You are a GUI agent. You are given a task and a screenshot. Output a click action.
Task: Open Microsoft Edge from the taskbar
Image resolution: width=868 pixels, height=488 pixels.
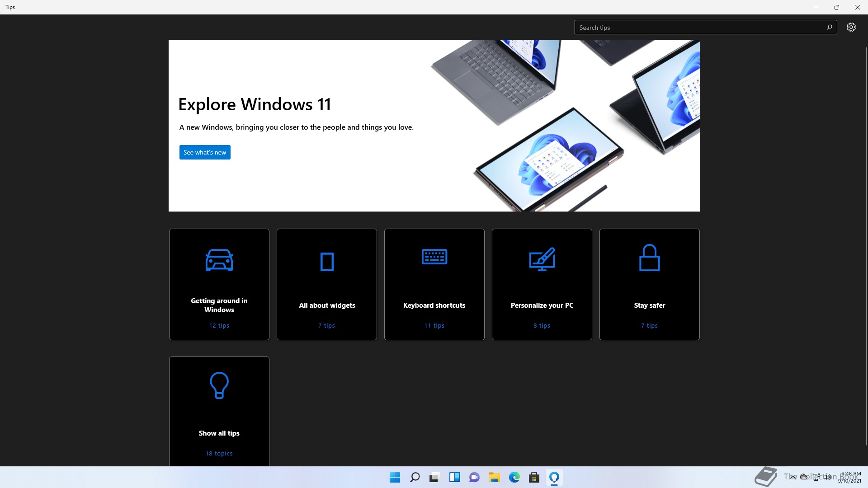[514, 477]
